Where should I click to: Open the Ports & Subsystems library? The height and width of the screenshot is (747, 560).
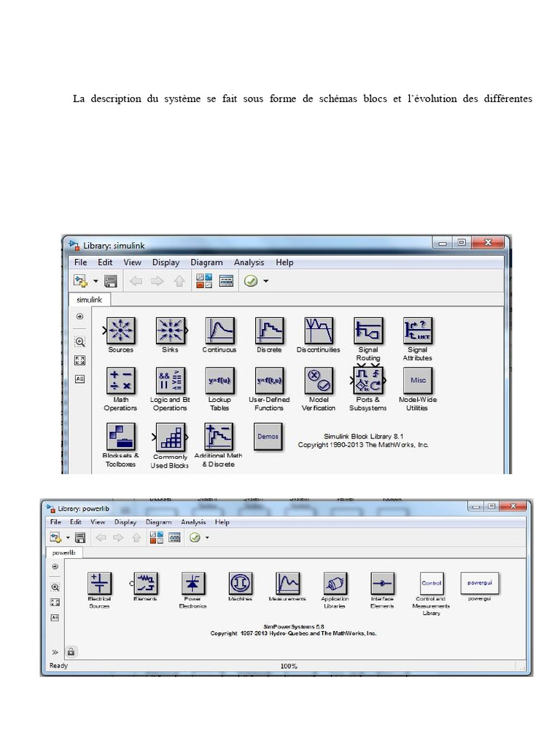coord(368,381)
